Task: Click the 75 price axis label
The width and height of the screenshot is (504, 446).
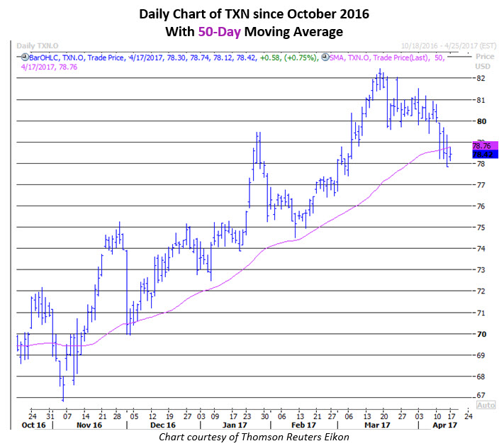Action: pos(481,228)
